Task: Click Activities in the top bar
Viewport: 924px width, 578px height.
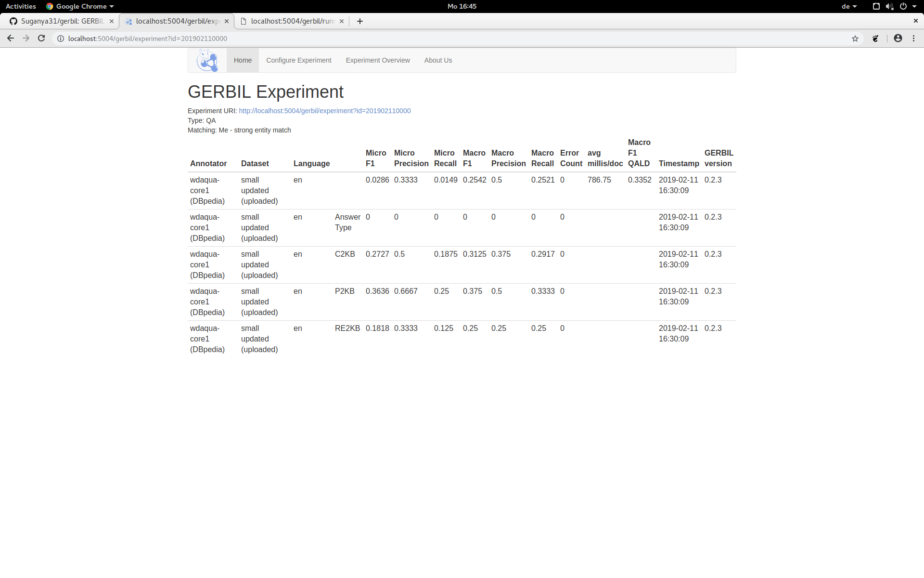Action: click(x=21, y=6)
